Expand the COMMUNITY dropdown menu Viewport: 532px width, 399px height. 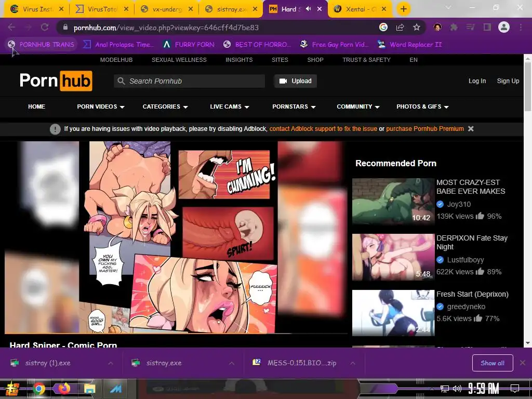[358, 107]
